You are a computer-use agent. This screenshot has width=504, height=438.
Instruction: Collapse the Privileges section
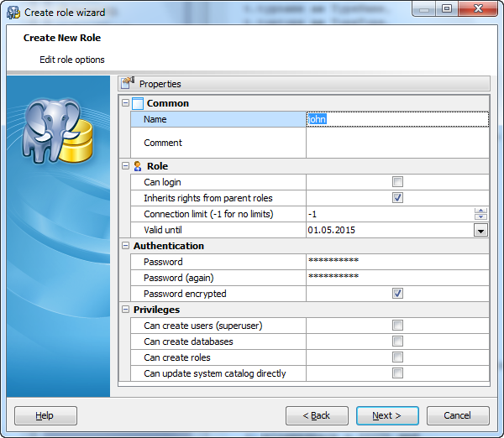(125, 310)
